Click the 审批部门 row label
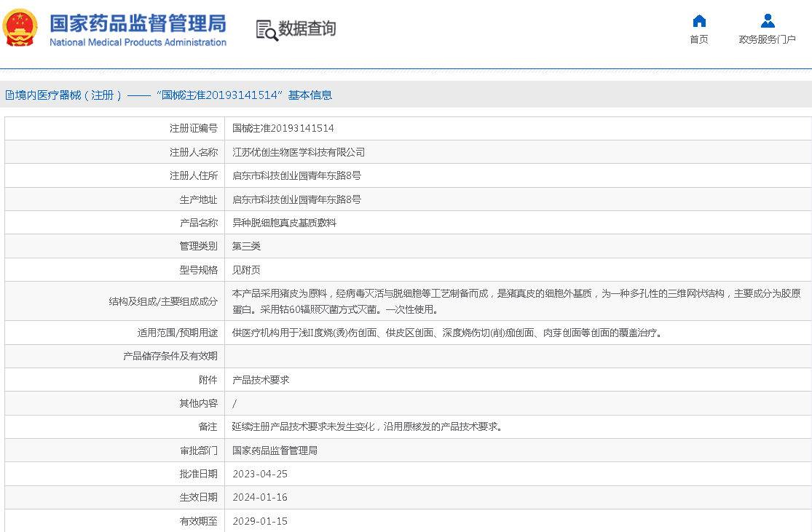The height and width of the screenshot is (532, 812). point(199,450)
